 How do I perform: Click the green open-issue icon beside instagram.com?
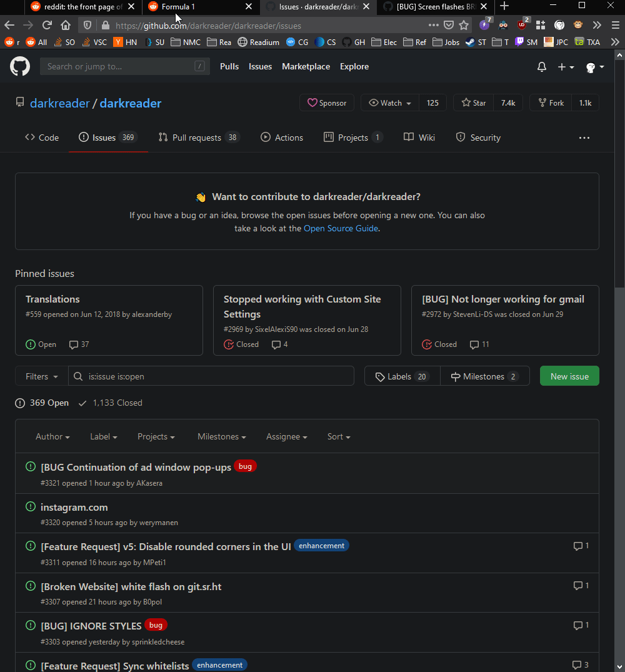(x=30, y=506)
